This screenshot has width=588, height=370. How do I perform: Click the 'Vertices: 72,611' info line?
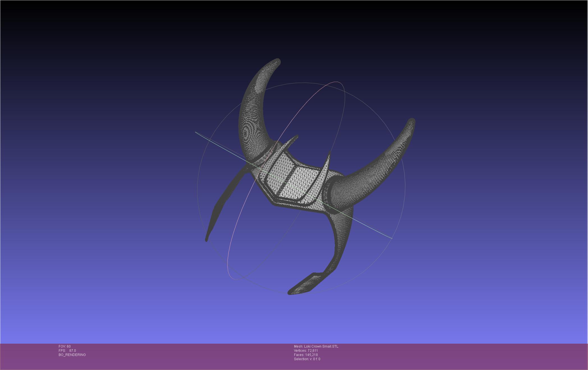click(x=306, y=351)
